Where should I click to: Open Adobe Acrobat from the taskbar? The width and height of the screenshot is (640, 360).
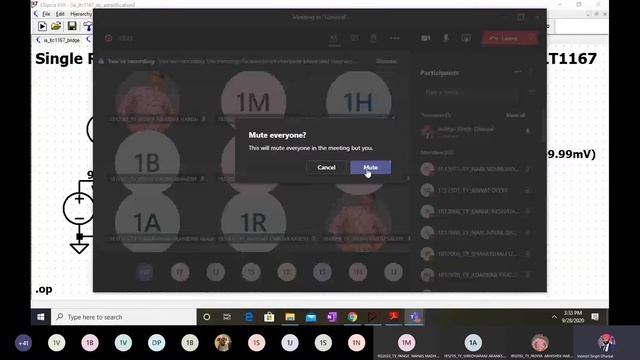pyautogui.click(x=394, y=317)
